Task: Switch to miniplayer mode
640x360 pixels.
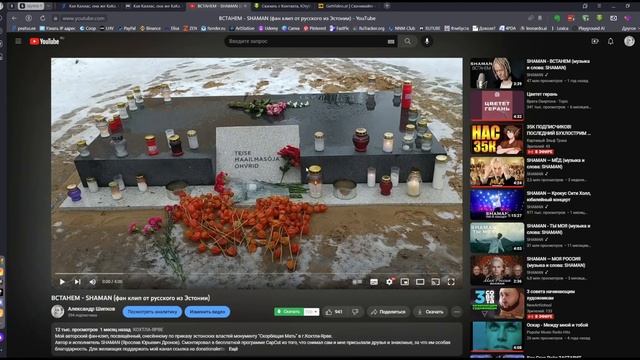Action: click(x=404, y=282)
